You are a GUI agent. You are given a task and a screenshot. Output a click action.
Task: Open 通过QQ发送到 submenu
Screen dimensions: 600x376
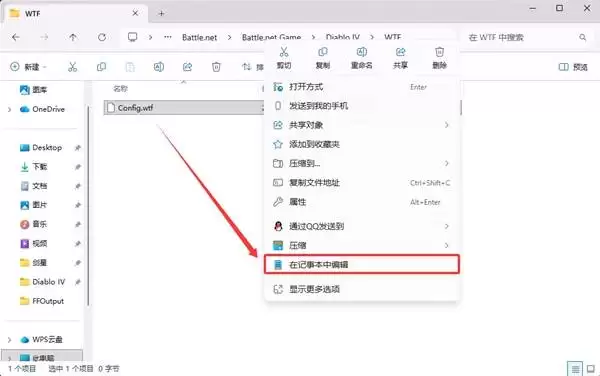pos(362,226)
